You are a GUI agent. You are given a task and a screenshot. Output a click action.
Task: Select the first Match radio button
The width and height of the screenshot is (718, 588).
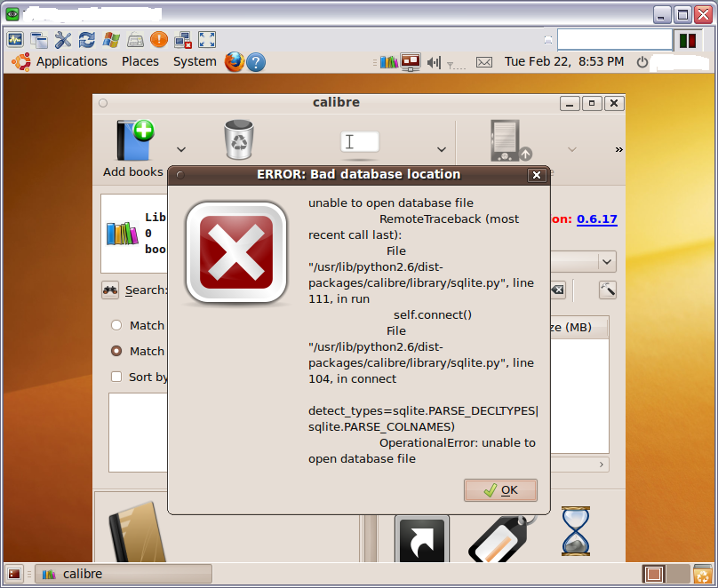point(116,325)
